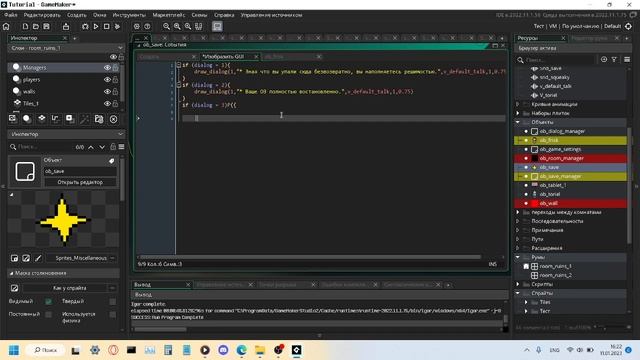
Task: Toggle the Твердый checkbox
Action: pyautogui.click(x=113, y=302)
